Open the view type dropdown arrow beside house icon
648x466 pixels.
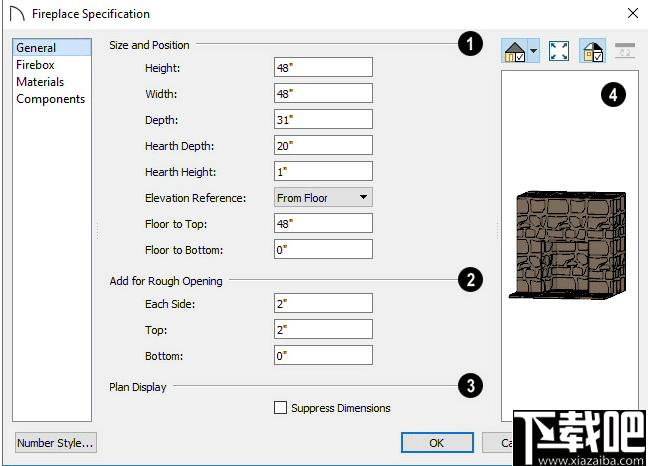click(534, 51)
